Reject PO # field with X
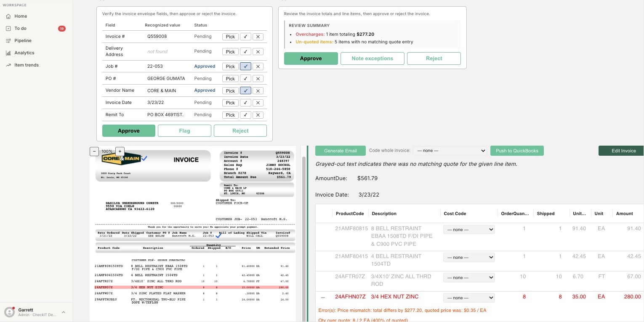 click(258, 79)
